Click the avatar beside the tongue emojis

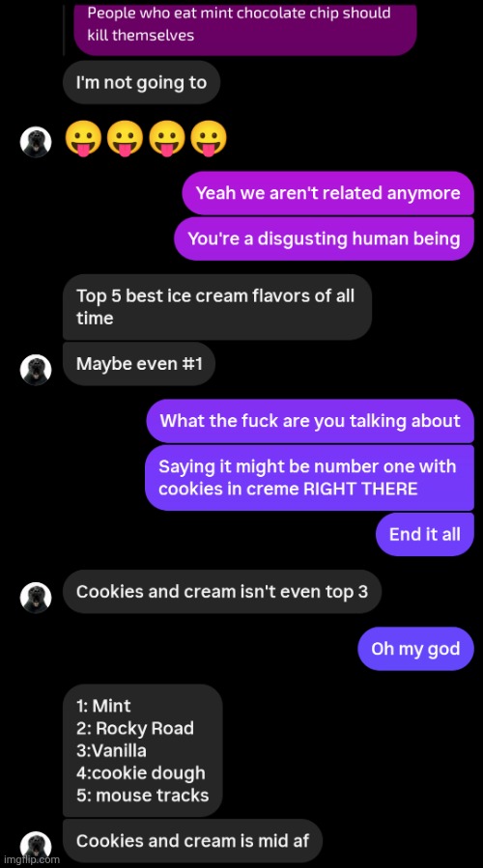[36, 142]
